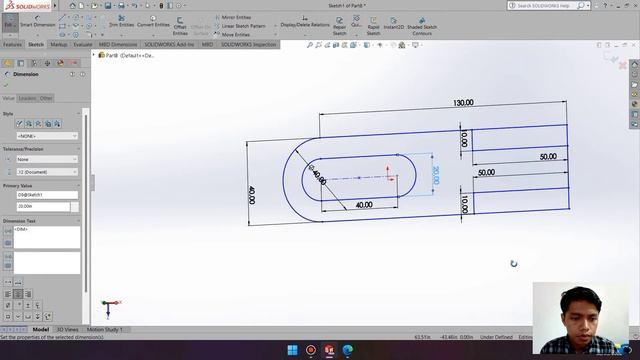Click the PropertyManager tab icon

click(x=21, y=63)
